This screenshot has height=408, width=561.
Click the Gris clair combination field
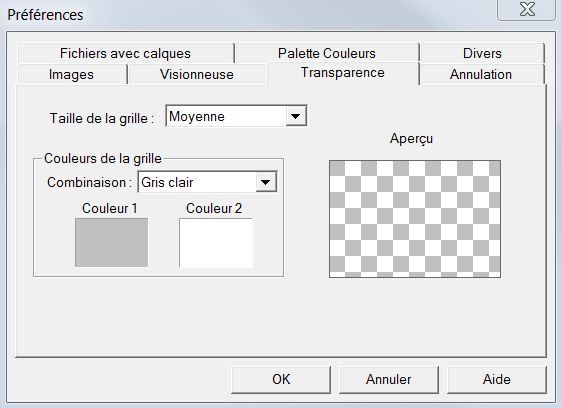(208, 182)
